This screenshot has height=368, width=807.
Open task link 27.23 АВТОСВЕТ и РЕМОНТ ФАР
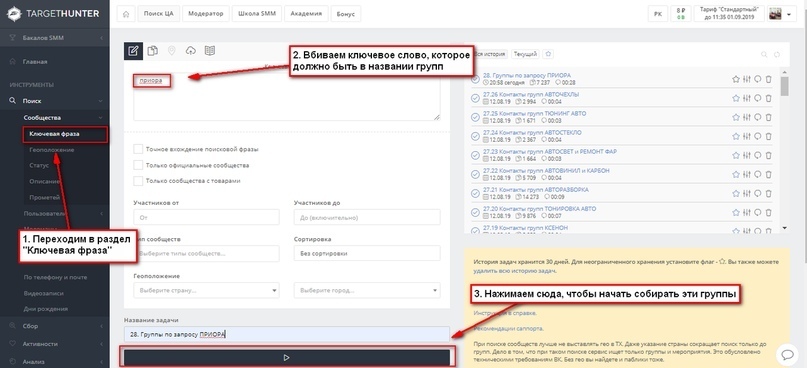coord(550,151)
